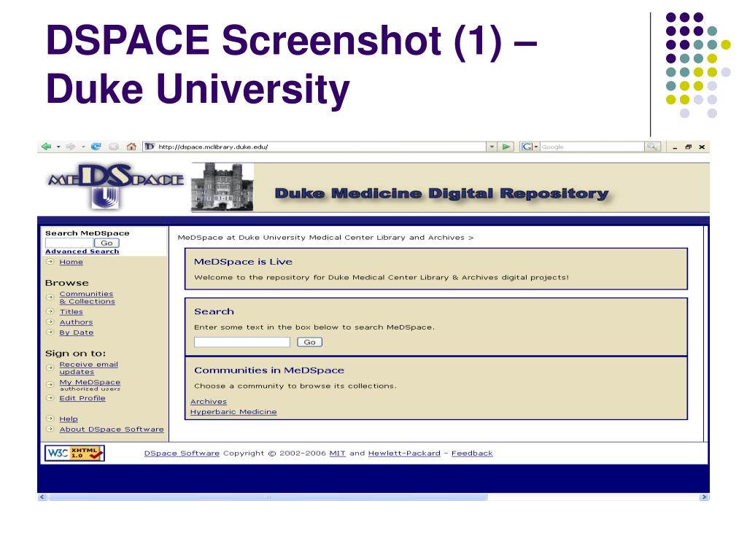The height and width of the screenshot is (560, 747).
Task: Click the green Go arrow button
Action: (x=506, y=147)
